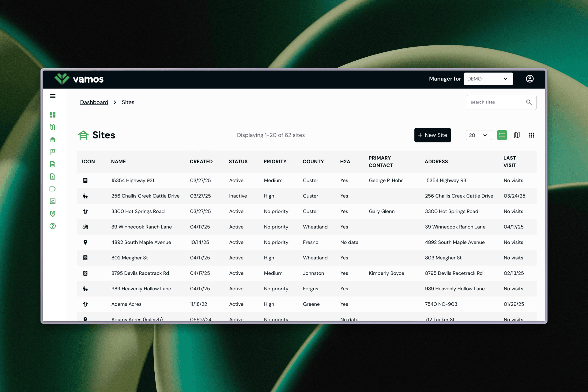Go to Dashboard from sidebar grid icon
Image resolution: width=588 pixels, height=392 pixels.
click(x=53, y=115)
